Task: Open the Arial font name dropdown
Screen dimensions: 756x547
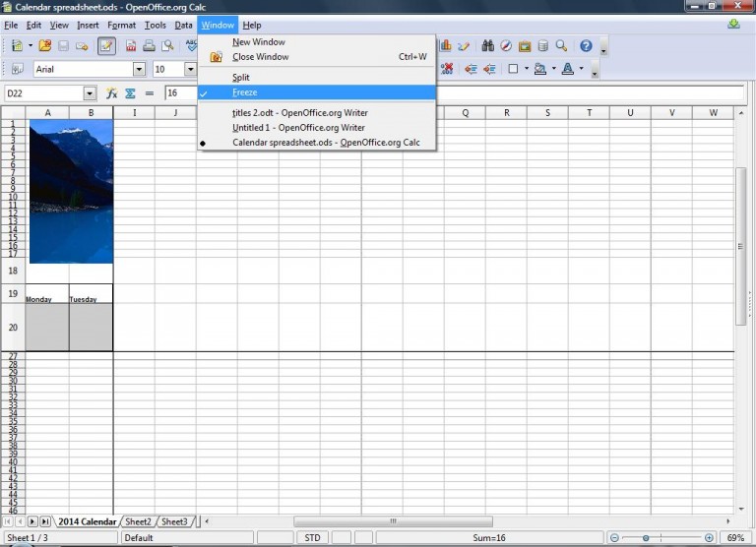Action: click(x=140, y=69)
